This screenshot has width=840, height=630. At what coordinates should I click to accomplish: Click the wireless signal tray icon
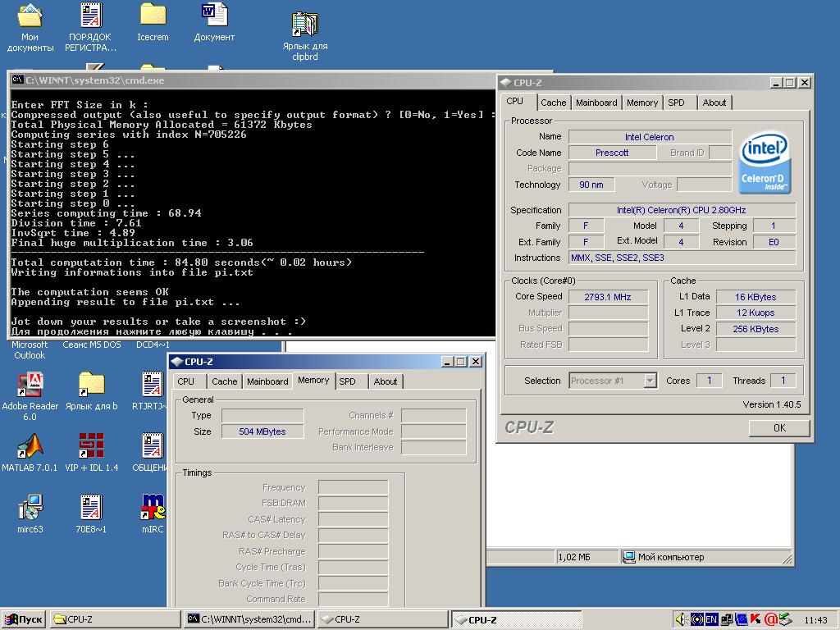click(x=696, y=620)
